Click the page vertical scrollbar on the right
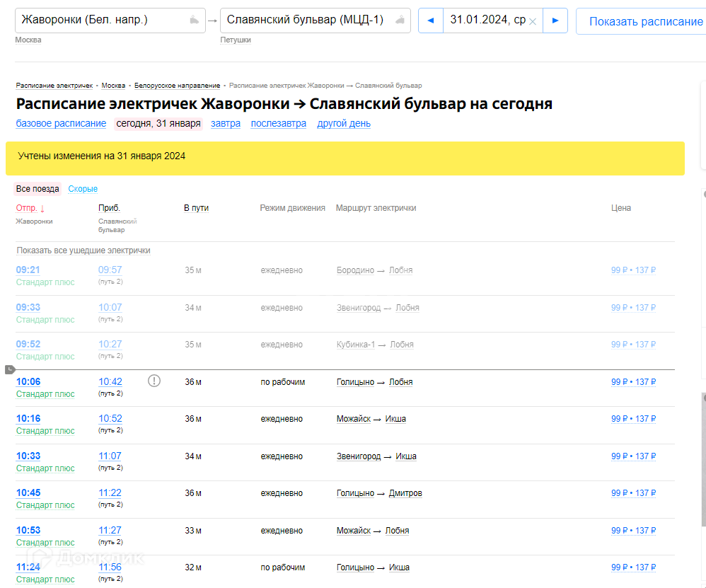This screenshot has width=706, height=588. tap(703, 460)
